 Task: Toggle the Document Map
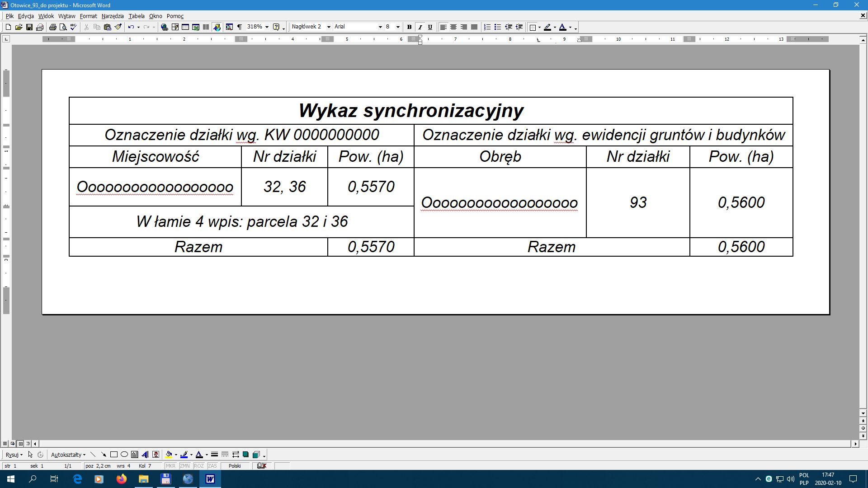(229, 27)
